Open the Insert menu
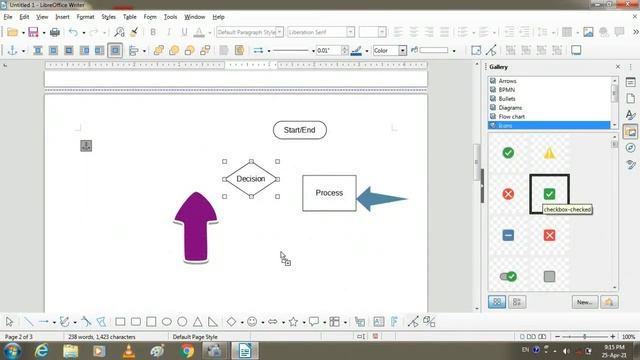Image resolution: width=640 pixels, height=360 pixels. point(62,17)
